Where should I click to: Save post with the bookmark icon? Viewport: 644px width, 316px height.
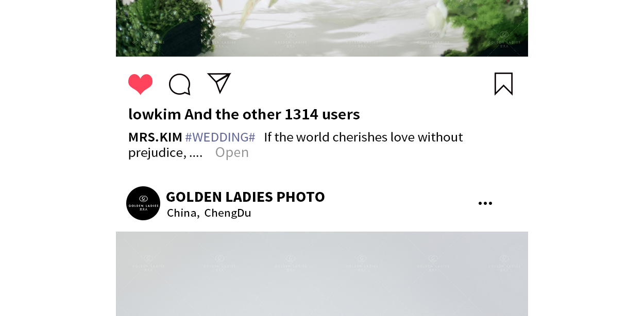pyautogui.click(x=503, y=84)
